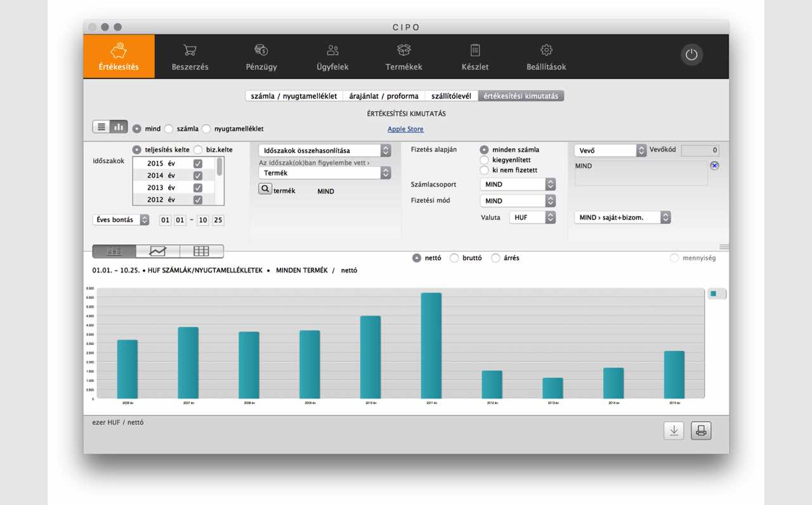Clear the Vevő filter with X icon
Screen dimensions: 812x505
point(714,166)
